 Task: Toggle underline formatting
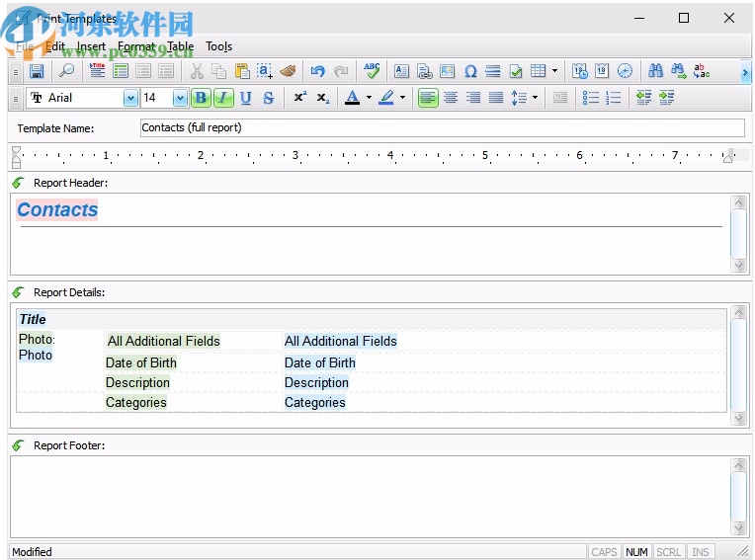[x=245, y=98]
